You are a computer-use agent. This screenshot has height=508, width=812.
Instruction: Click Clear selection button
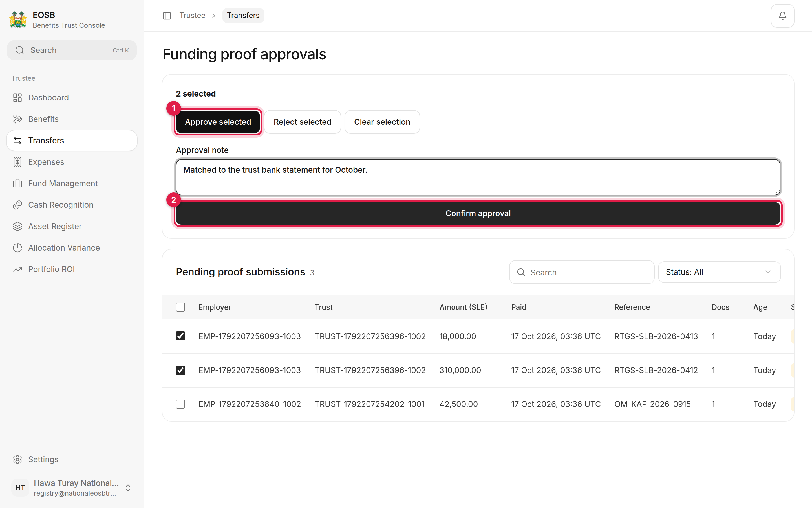pyautogui.click(x=382, y=122)
